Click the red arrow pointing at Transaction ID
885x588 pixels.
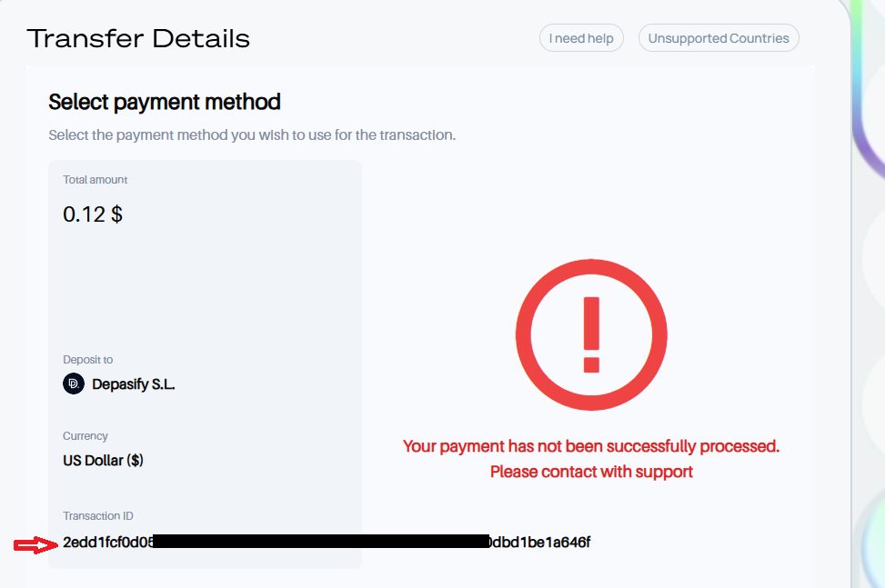[x=35, y=544]
